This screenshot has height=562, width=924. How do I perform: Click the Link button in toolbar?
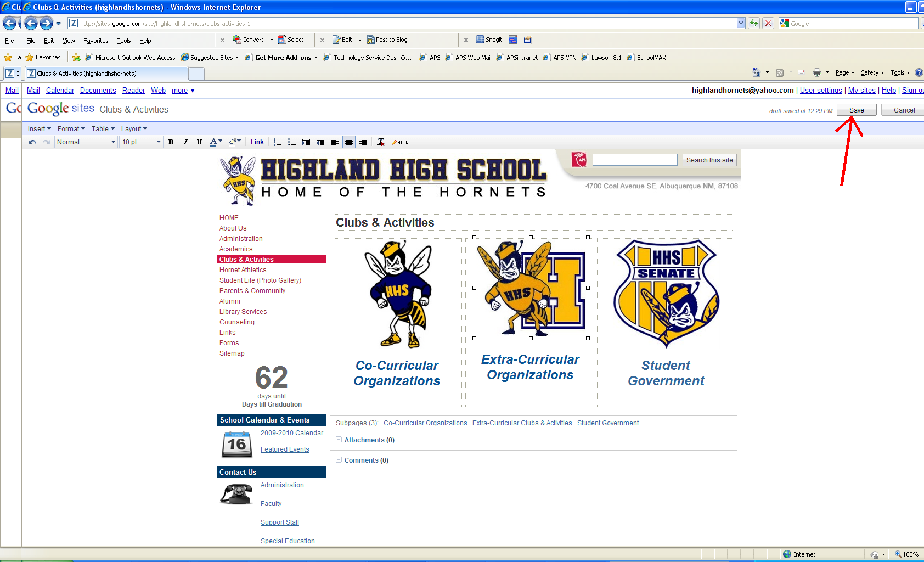click(257, 142)
